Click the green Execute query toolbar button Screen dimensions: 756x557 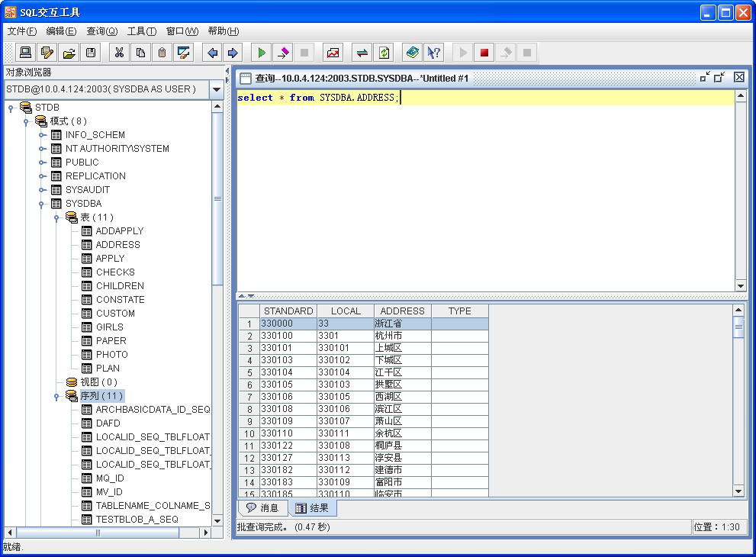pyautogui.click(x=262, y=53)
